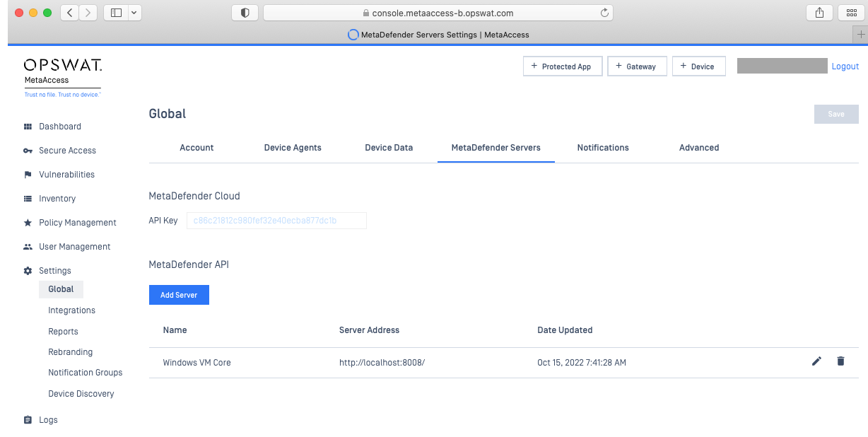Viewport: 868px width, 437px height.
Task: Open the Safari share button
Action: (819, 13)
